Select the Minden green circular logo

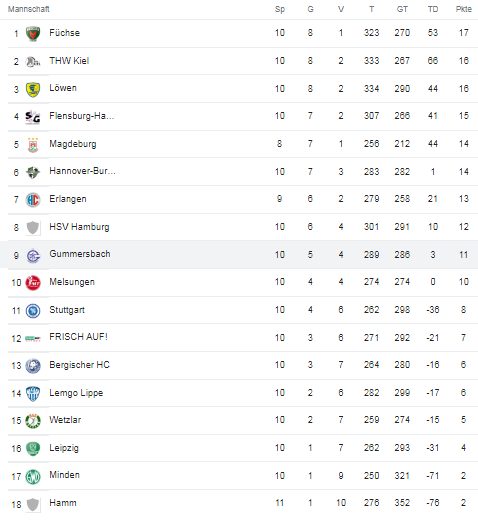(x=33, y=476)
